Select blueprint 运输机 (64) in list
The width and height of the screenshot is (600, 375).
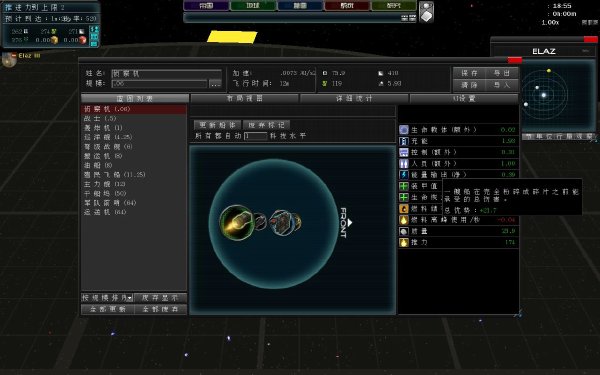[x=134, y=212]
